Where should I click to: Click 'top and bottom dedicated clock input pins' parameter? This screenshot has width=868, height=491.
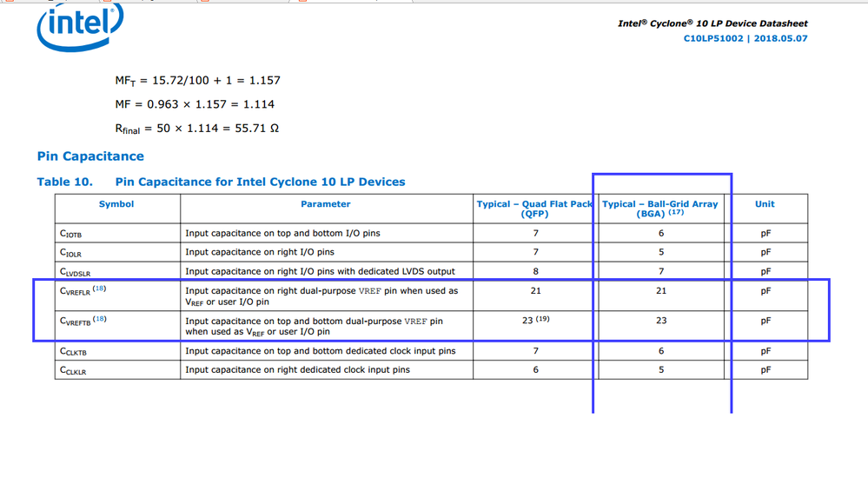tap(321, 351)
